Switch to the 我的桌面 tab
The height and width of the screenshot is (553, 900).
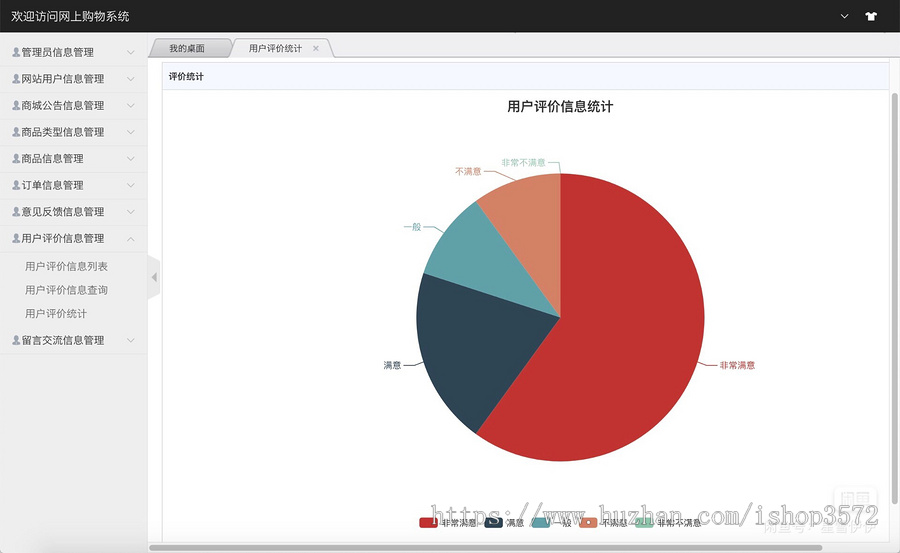[x=187, y=48]
